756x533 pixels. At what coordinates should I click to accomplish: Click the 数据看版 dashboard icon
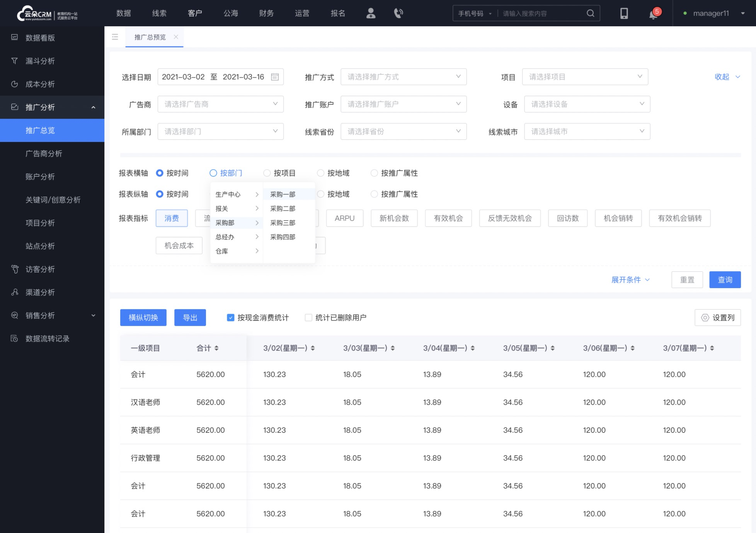[14, 38]
